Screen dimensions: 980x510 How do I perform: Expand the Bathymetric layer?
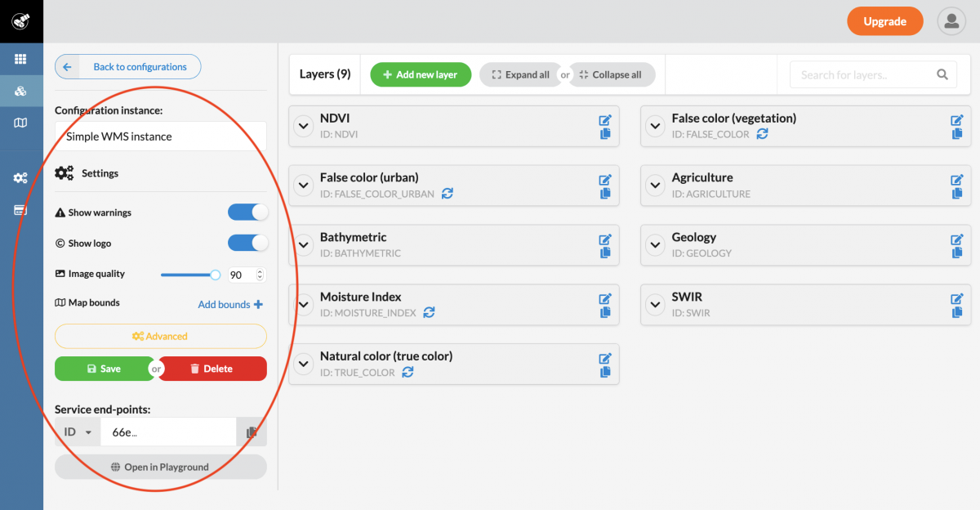[x=304, y=244]
